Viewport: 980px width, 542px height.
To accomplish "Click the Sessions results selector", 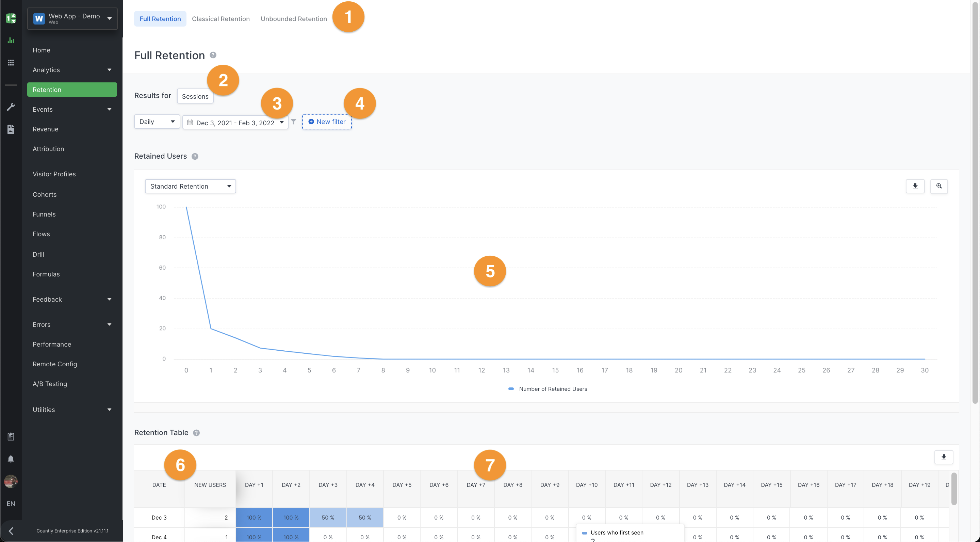I will pos(195,96).
